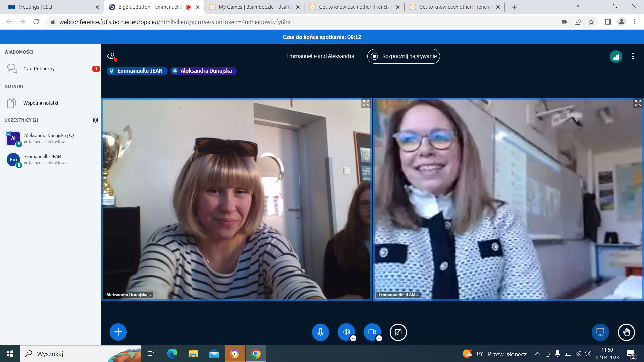Open camera permission icon in address bar
The height and width of the screenshot is (362, 644).
pyautogui.click(x=564, y=22)
